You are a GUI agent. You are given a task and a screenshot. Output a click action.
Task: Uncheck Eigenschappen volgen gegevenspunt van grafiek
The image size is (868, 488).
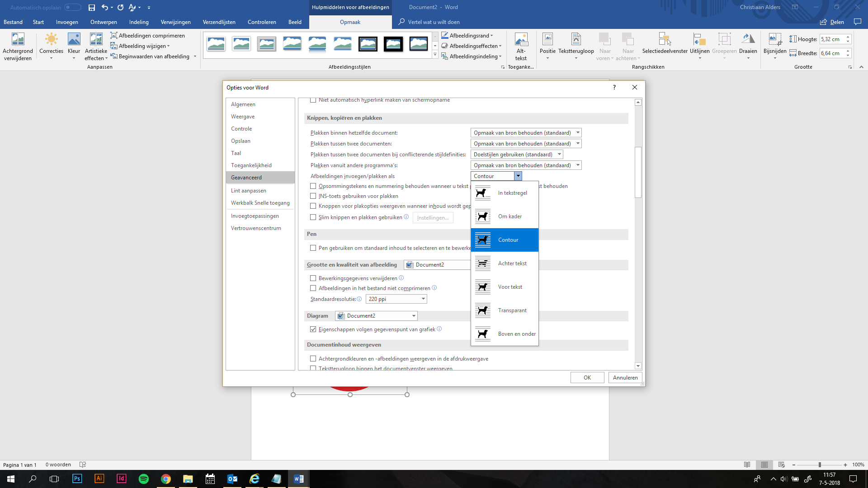(x=313, y=329)
